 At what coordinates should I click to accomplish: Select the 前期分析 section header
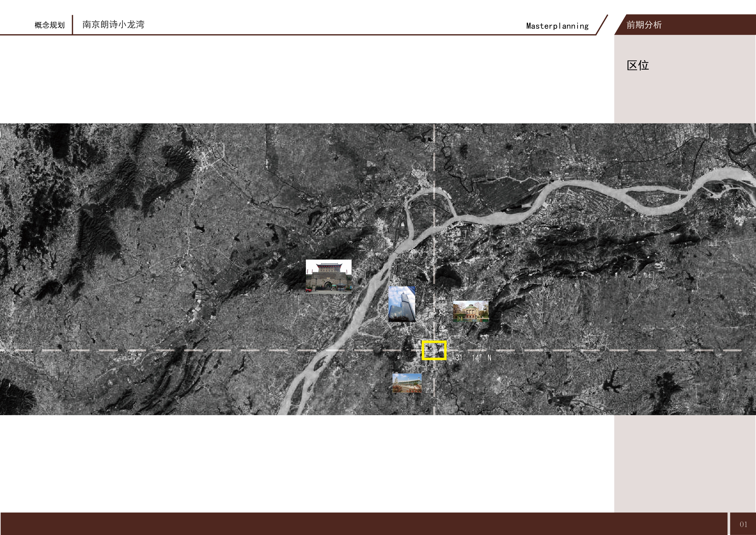[x=644, y=25]
